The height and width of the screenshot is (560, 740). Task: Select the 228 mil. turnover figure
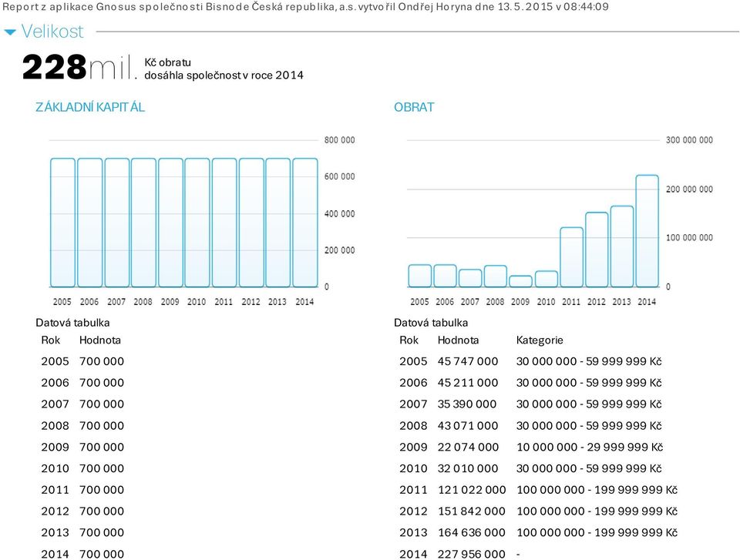pyautogui.click(x=79, y=68)
